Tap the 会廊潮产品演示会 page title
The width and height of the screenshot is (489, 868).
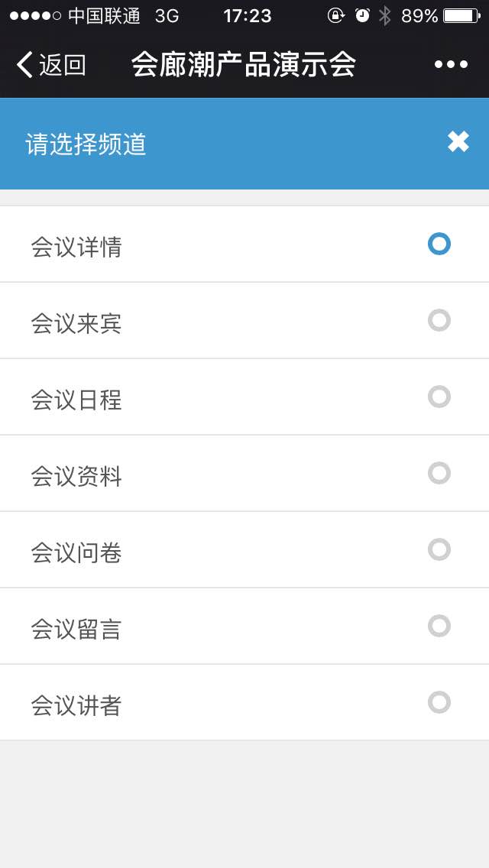(244, 65)
